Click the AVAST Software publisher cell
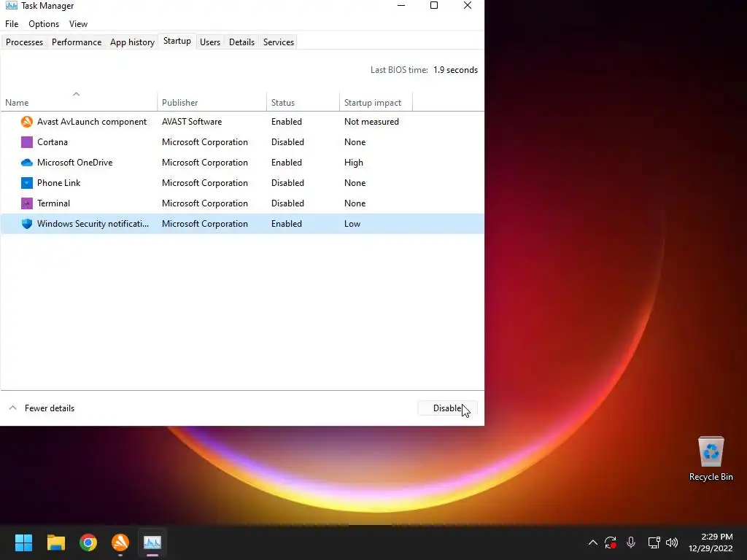 192,122
